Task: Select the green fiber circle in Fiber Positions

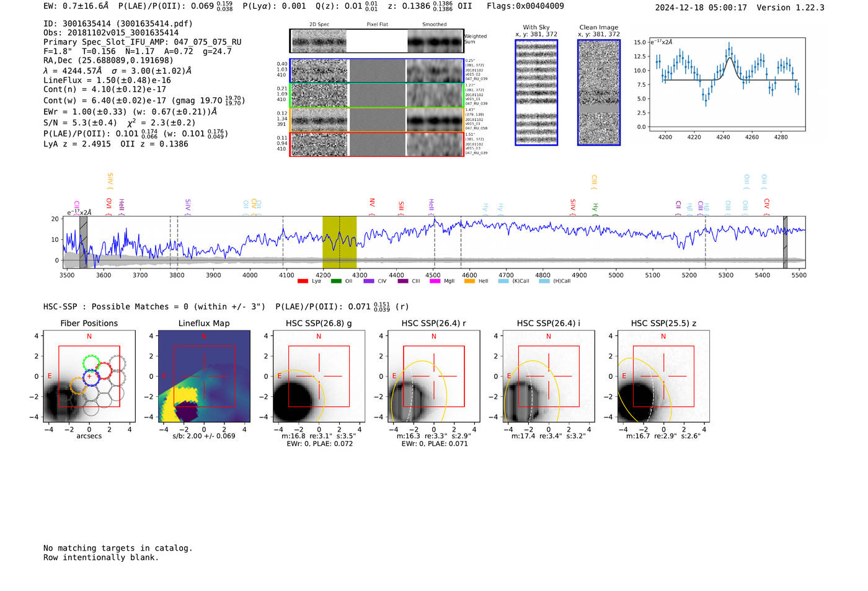Action: 91,363
